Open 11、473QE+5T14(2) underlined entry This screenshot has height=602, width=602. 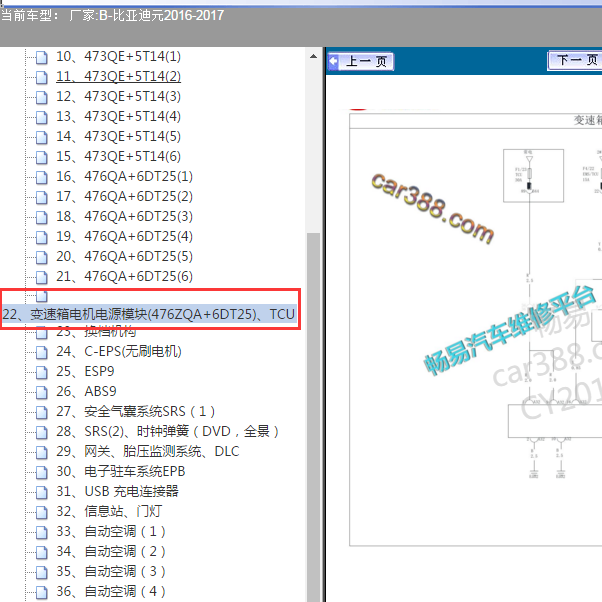(x=118, y=76)
